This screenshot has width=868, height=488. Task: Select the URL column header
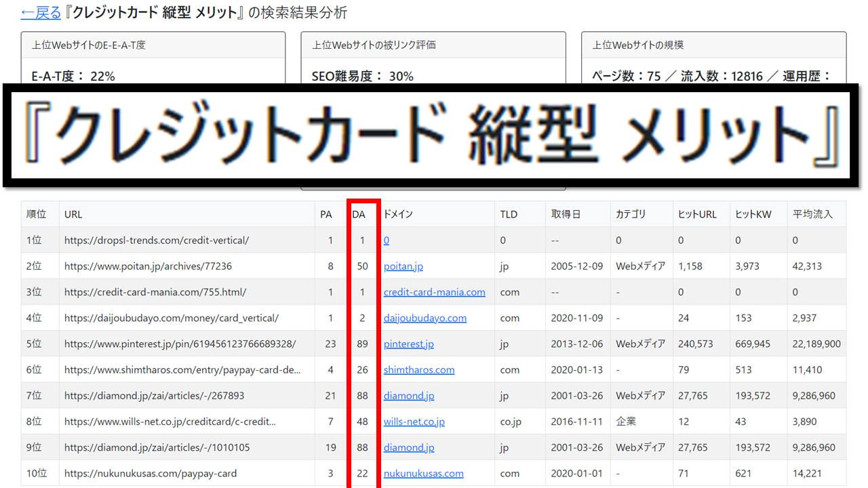73,213
